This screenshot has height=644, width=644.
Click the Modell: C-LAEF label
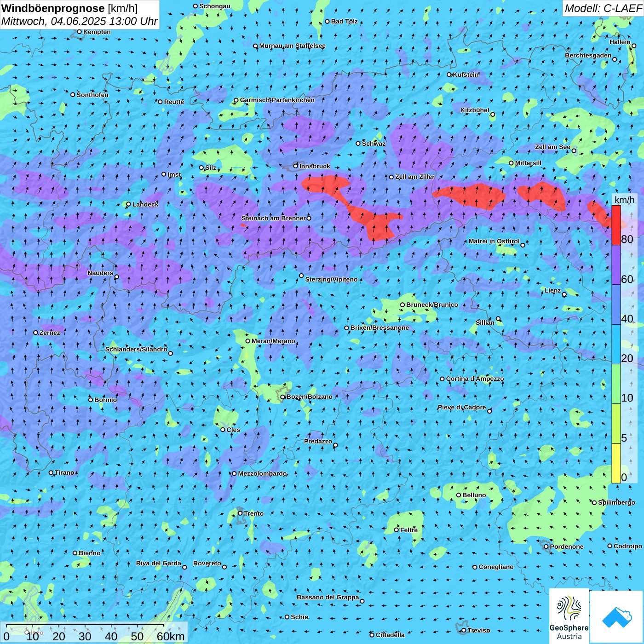point(603,8)
